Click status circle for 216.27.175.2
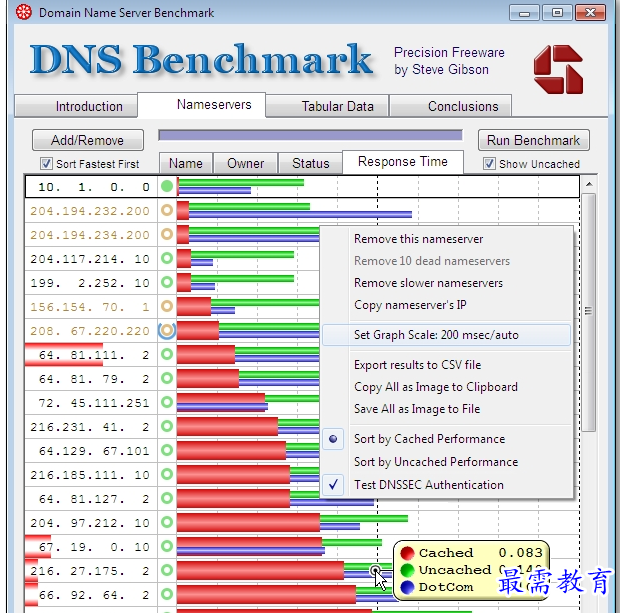Screen dimensions: 620x613 [167, 570]
